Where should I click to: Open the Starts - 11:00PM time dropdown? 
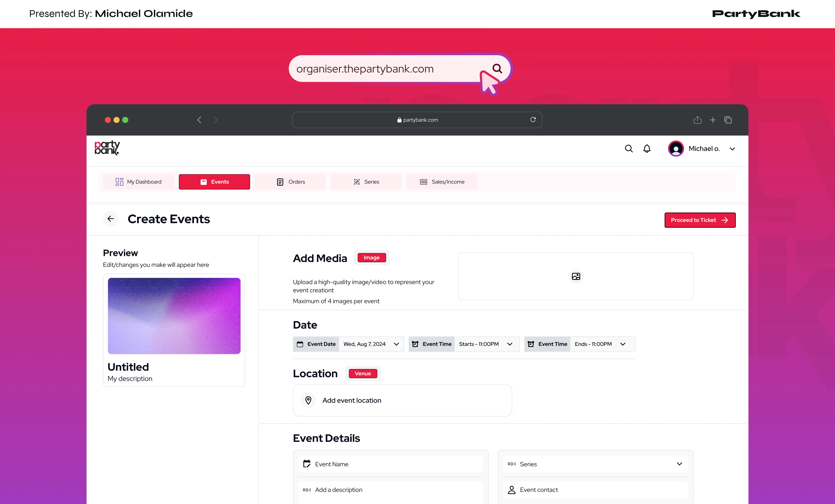click(x=487, y=344)
